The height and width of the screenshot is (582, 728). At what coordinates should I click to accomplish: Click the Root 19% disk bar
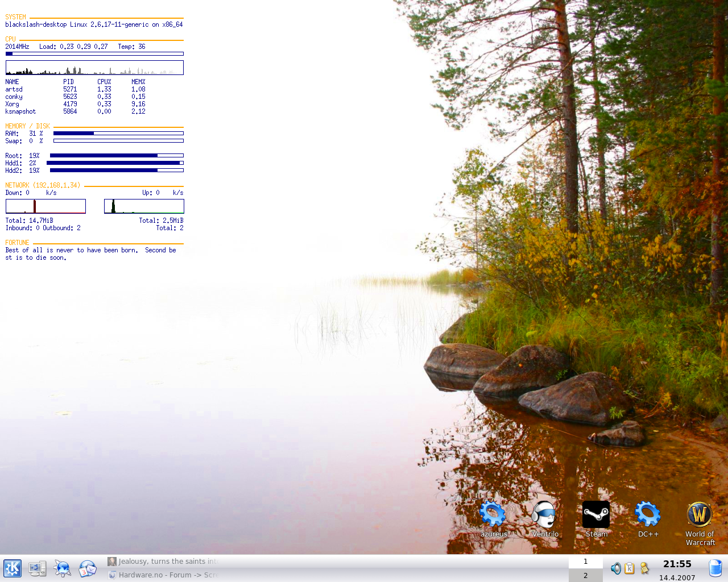117,156
